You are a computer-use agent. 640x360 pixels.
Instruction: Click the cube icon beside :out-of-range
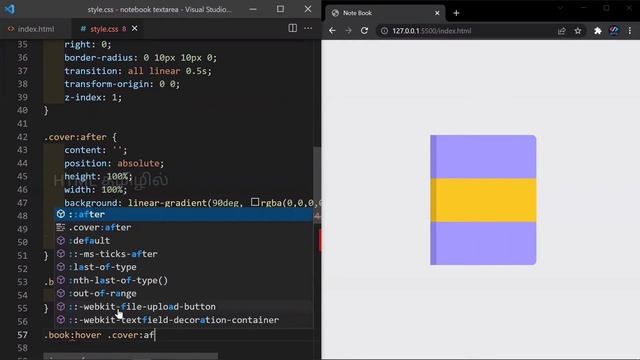coord(61,293)
